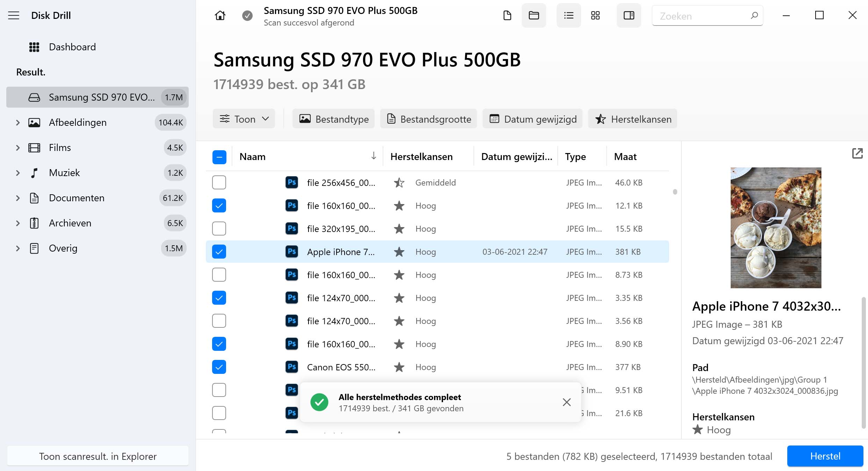Image resolution: width=868 pixels, height=471 pixels.
Task: Click the scan status checkmark icon
Action: 247,15
